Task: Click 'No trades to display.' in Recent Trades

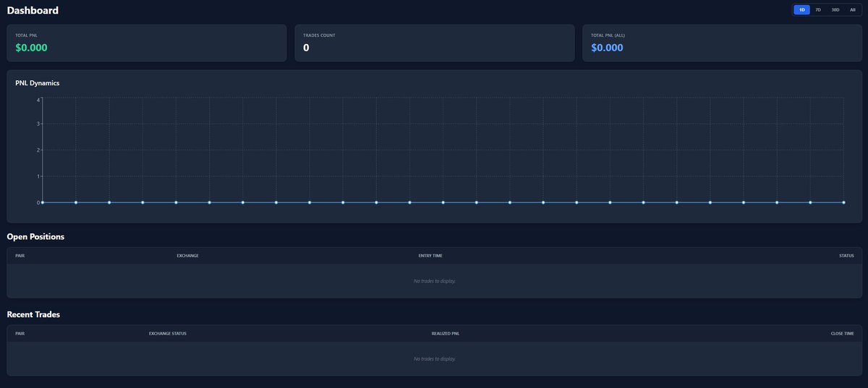Action: 434,358
